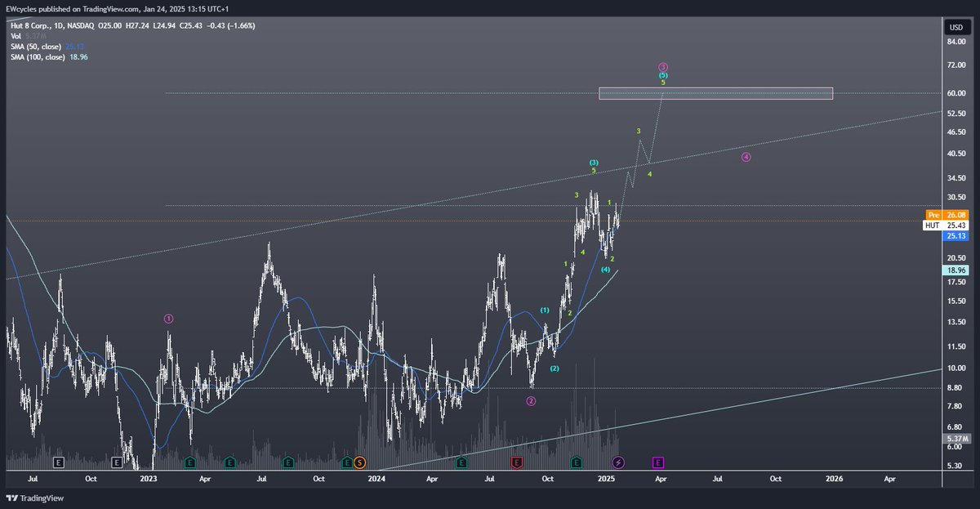Click the 11.50 price axis label
Image resolution: width=980 pixels, height=509 pixels.
click(955, 347)
